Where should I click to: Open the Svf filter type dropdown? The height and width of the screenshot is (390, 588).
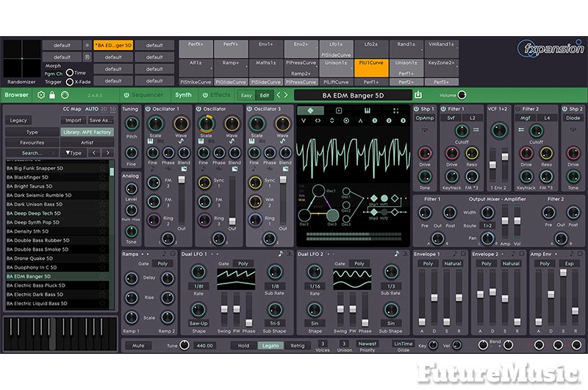[x=451, y=118]
